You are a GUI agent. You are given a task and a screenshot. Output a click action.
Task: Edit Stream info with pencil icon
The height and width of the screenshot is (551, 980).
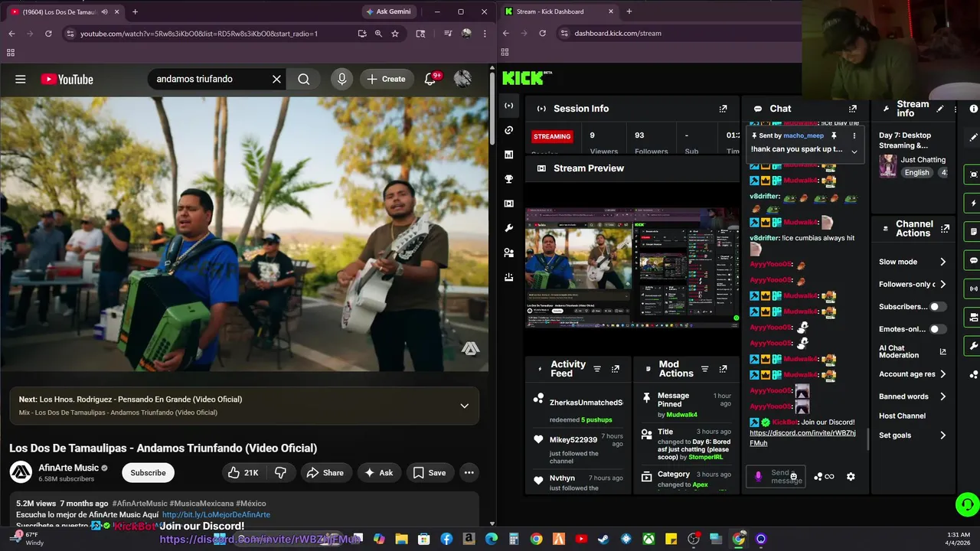939,109
